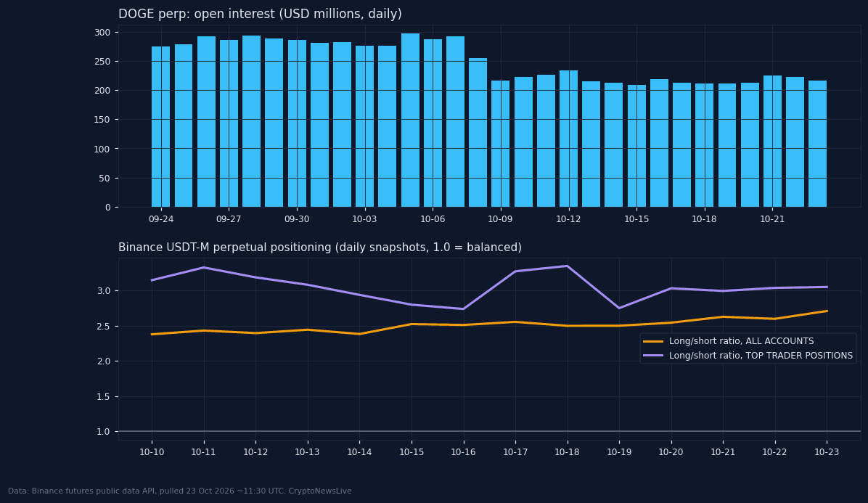Click the Binance USDT-M perpetual positioning title
Screen dimensions: 868x503
(320, 248)
